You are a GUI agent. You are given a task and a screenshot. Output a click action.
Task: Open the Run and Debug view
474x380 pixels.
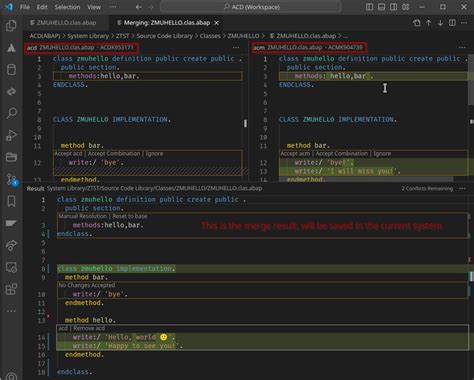click(x=11, y=135)
